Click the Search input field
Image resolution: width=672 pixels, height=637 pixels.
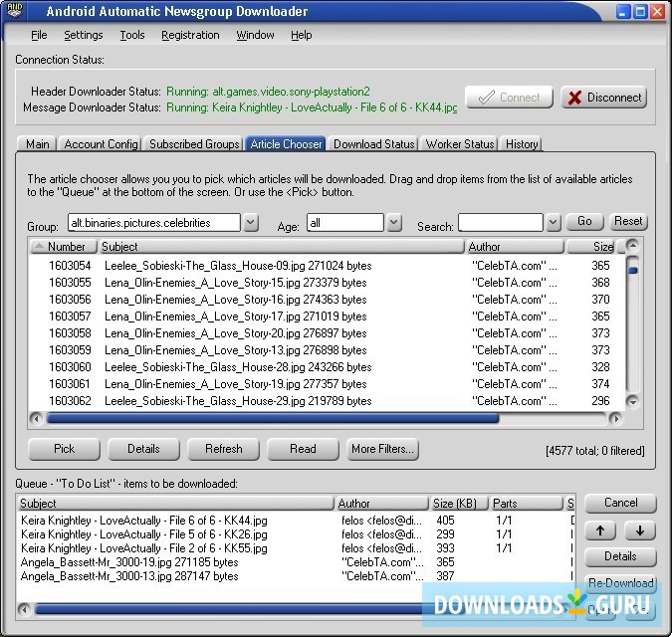tap(501, 223)
